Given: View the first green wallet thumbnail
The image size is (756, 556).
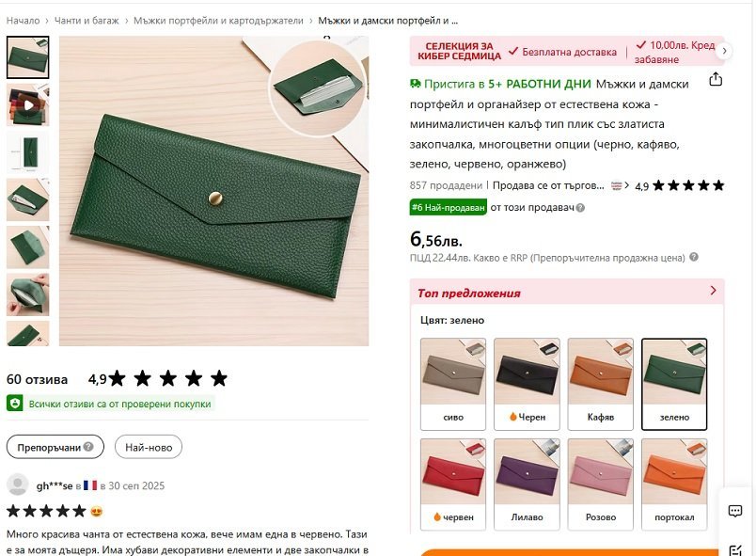Looking at the screenshot, I should pos(27,57).
